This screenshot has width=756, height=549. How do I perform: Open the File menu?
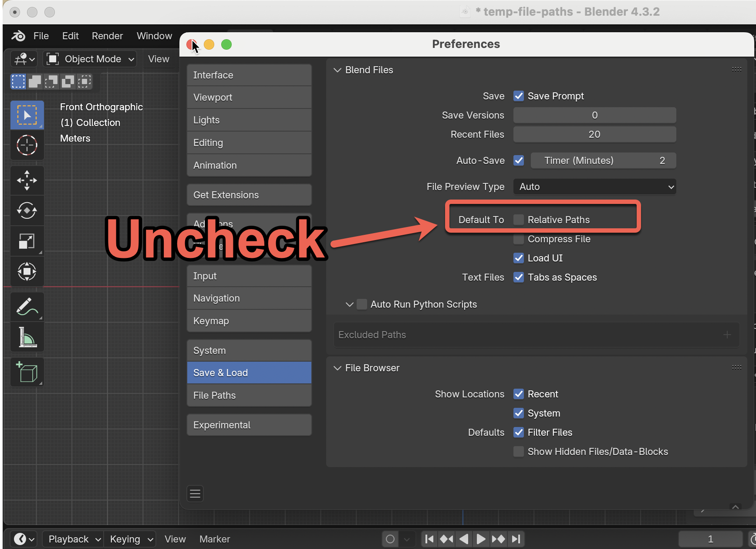tap(41, 36)
